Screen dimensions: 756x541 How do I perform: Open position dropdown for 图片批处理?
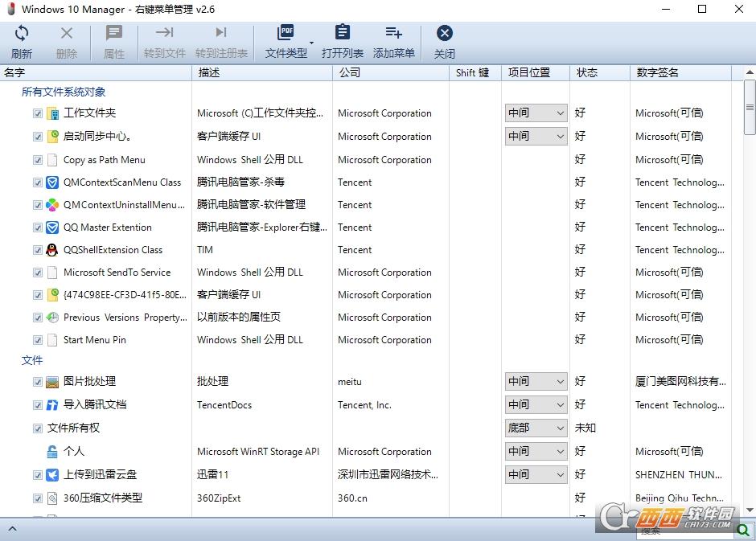pyautogui.click(x=536, y=382)
